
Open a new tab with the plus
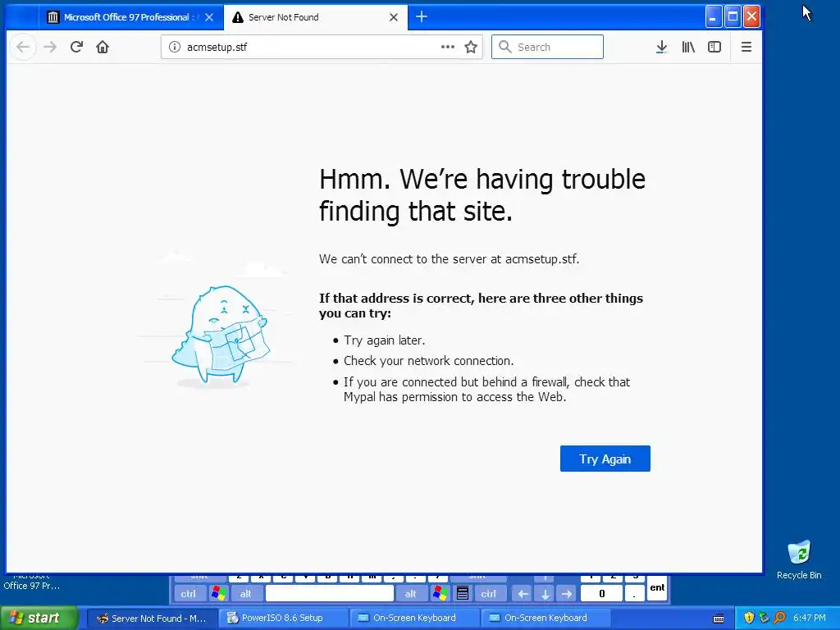pos(422,17)
